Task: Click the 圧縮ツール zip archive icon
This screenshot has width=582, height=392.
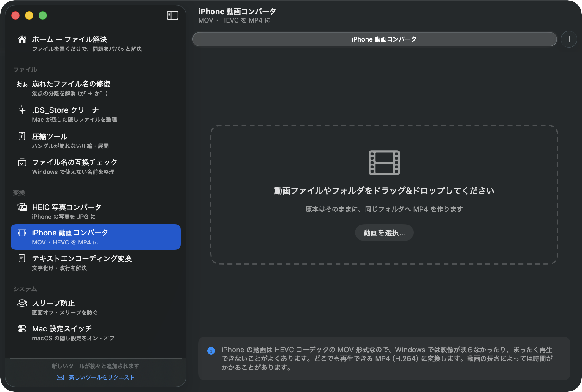Action: [22, 136]
